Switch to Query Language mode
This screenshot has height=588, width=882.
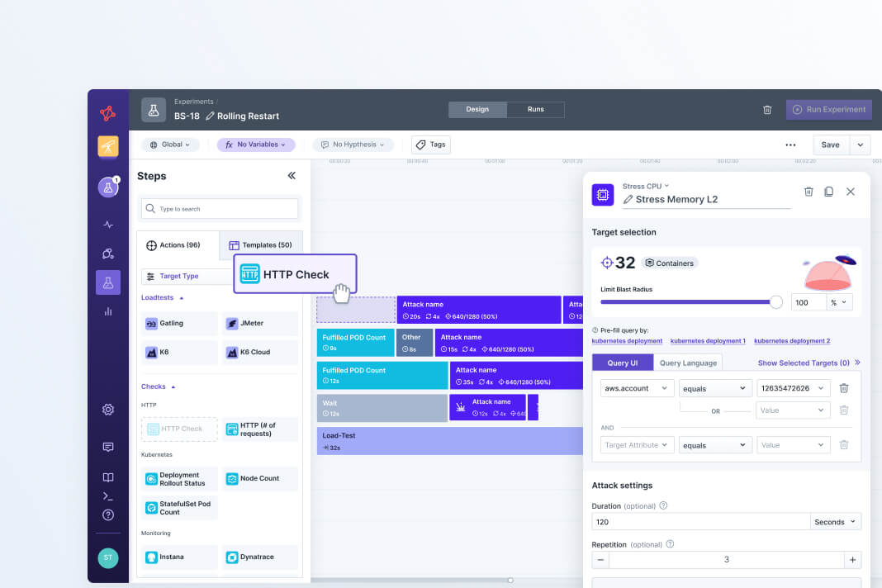687,363
